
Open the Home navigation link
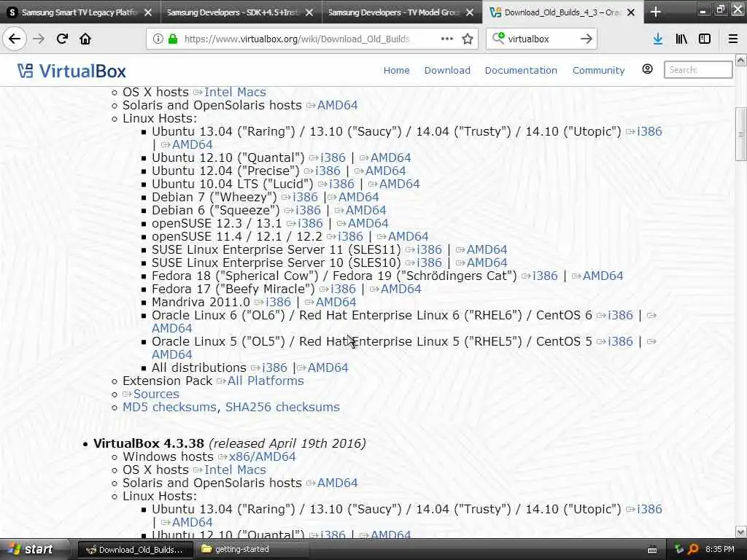396,71
